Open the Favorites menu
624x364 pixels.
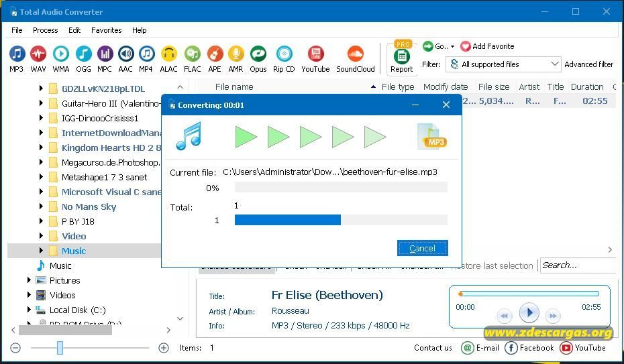click(106, 30)
